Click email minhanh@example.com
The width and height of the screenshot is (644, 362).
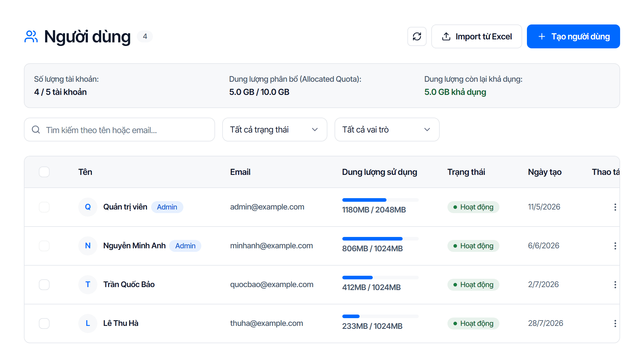click(x=272, y=246)
